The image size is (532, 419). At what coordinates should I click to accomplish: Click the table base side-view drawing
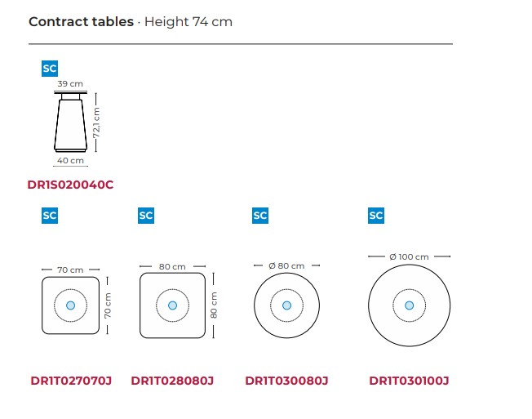pyautogui.click(x=70, y=122)
